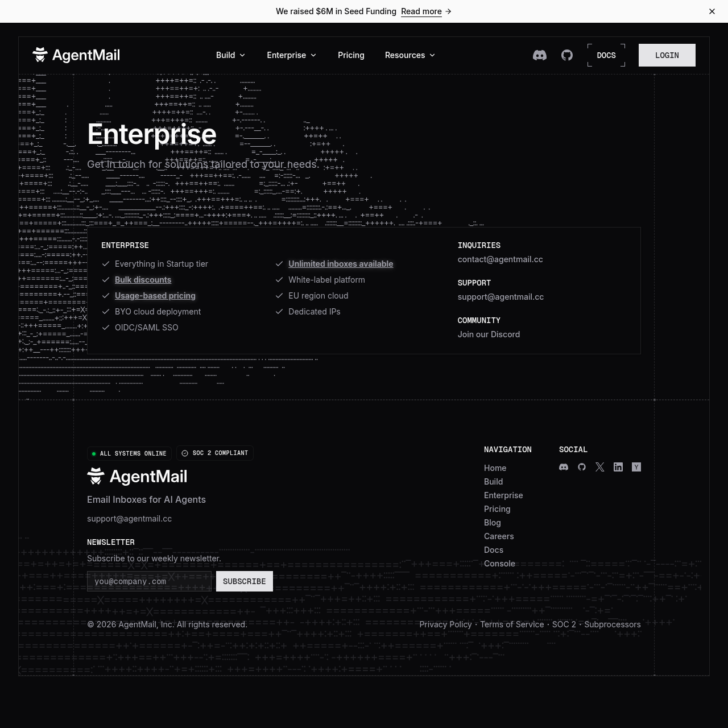Image resolution: width=728 pixels, height=728 pixels.
Task: Click the AgentMail logo in header
Action: pyautogui.click(x=76, y=55)
